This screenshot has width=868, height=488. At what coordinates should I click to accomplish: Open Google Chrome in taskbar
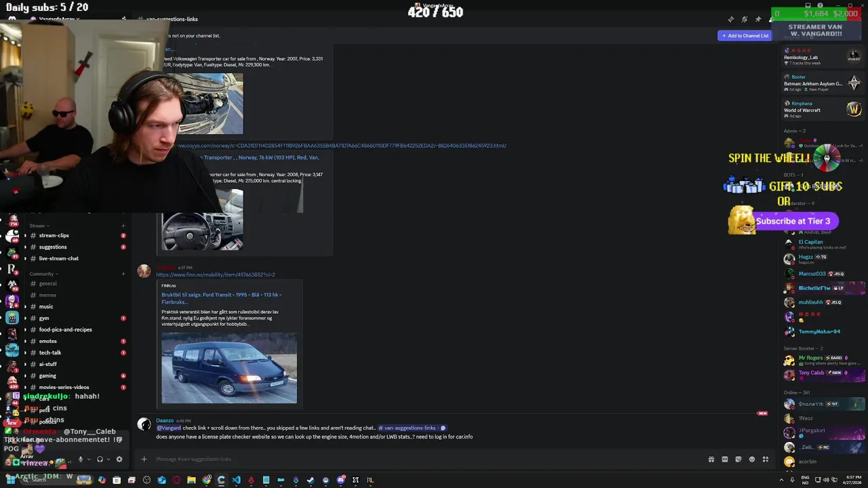click(206, 480)
